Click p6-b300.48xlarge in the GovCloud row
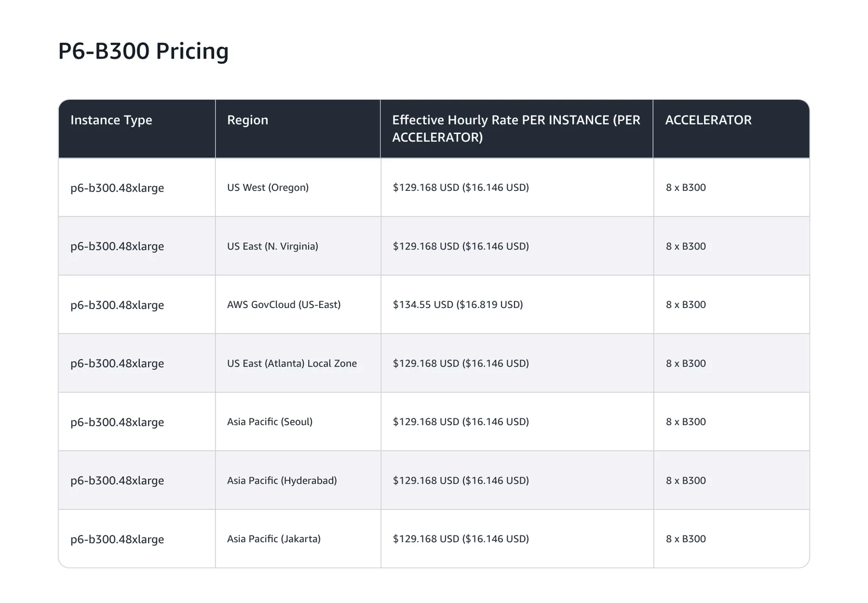Image resolution: width=868 pixels, height=603 pixels. pyautogui.click(x=117, y=305)
